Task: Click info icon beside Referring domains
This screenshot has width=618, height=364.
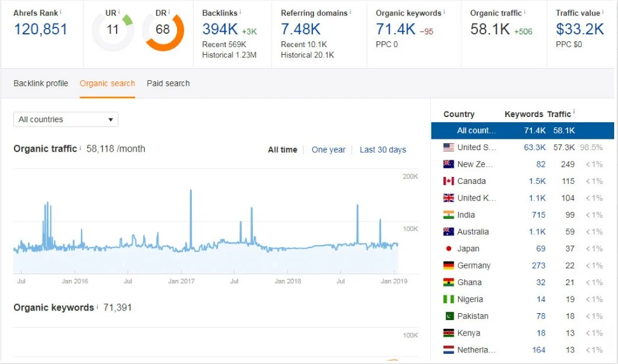Action: 350,12
